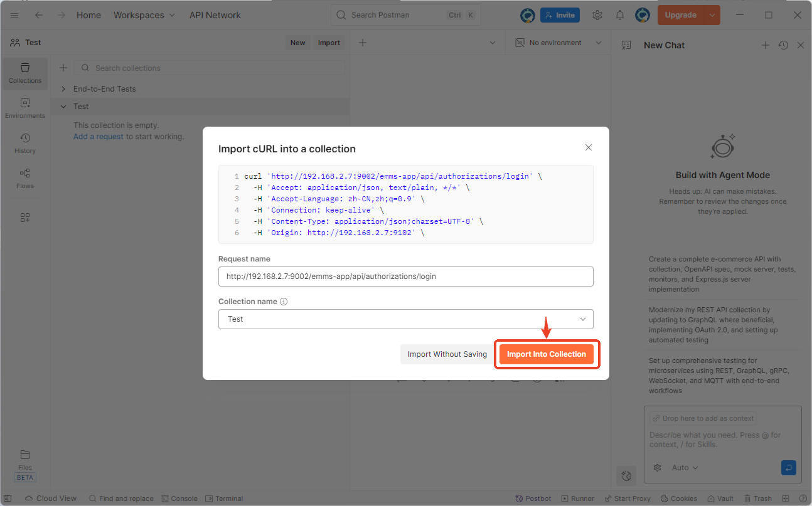
Task: Click the plus to create a collection
Action: point(63,68)
